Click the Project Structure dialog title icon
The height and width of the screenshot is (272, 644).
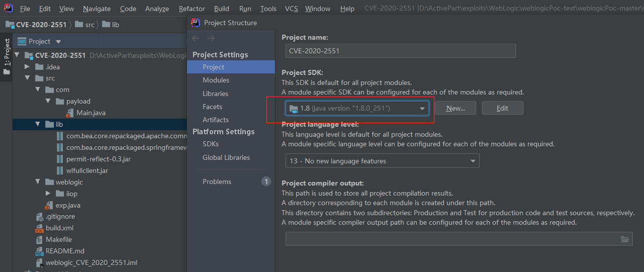(x=196, y=23)
